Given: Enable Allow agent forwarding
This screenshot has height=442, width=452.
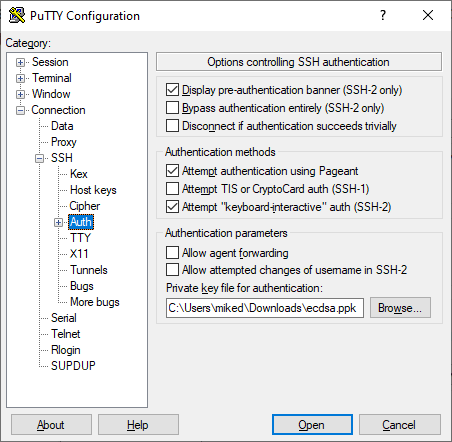Looking at the screenshot, I should [x=172, y=253].
